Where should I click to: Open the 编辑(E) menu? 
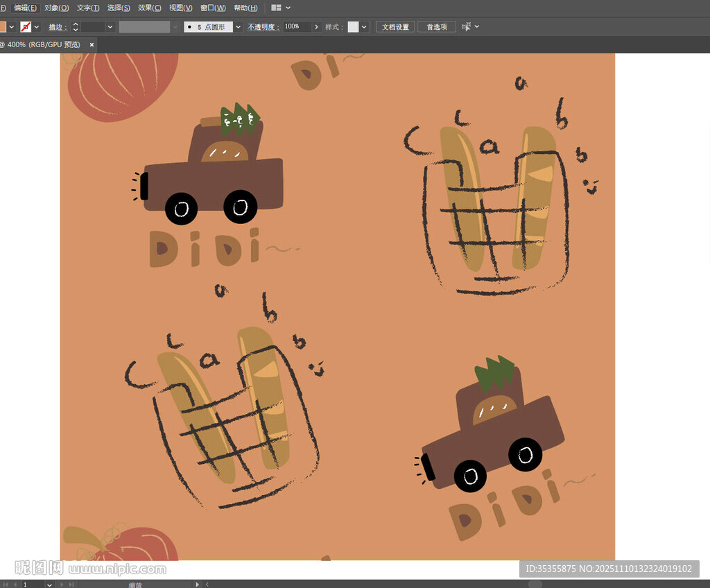[26, 8]
